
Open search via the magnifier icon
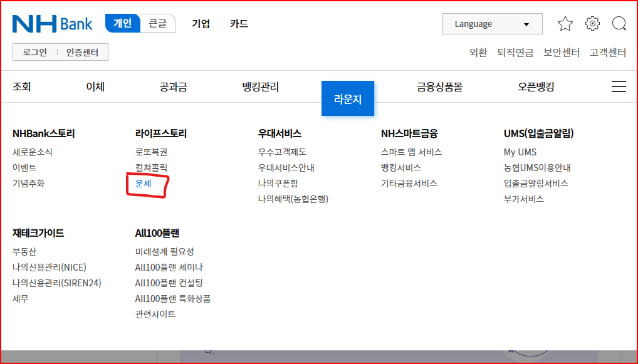pyautogui.click(x=619, y=24)
